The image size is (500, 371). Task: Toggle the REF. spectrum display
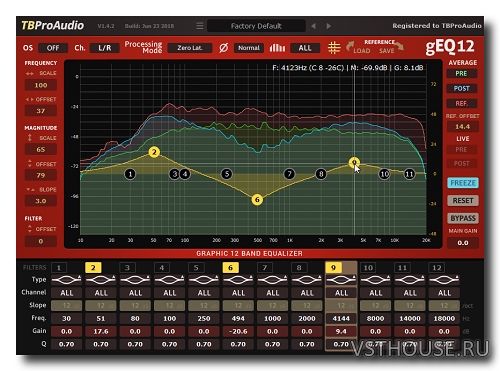(462, 104)
